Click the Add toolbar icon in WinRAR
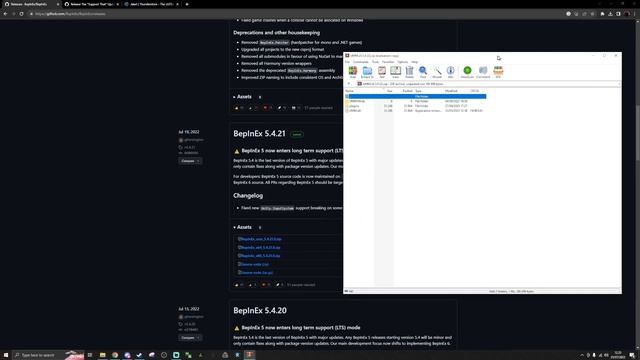The width and height of the screenshot is (640, 360). [x=353, y=72]
